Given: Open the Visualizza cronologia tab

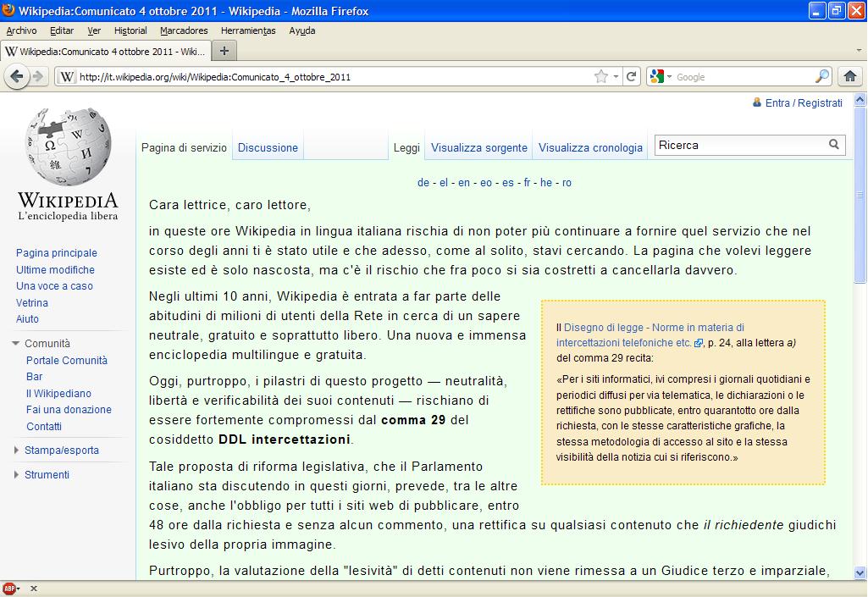Looking at the screenshot, I should click(x=589, y=147).
